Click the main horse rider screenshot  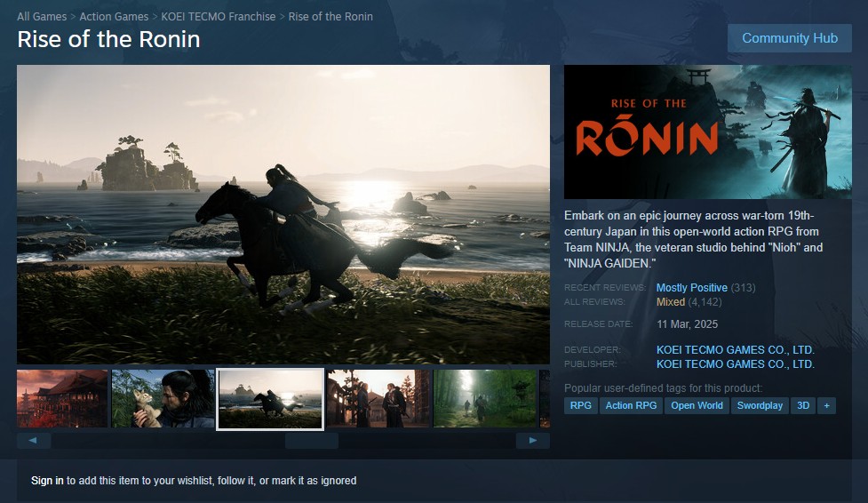pos(283,214)
